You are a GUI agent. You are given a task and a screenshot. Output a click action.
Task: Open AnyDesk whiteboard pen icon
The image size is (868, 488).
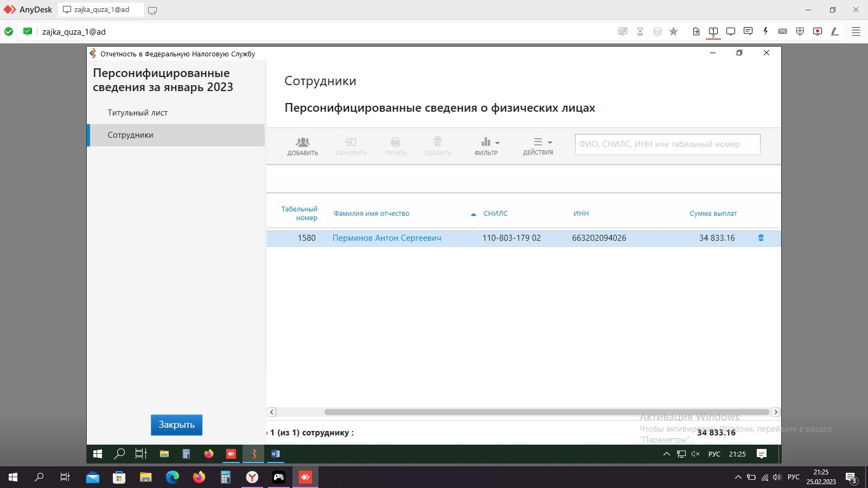pos(835,31)
